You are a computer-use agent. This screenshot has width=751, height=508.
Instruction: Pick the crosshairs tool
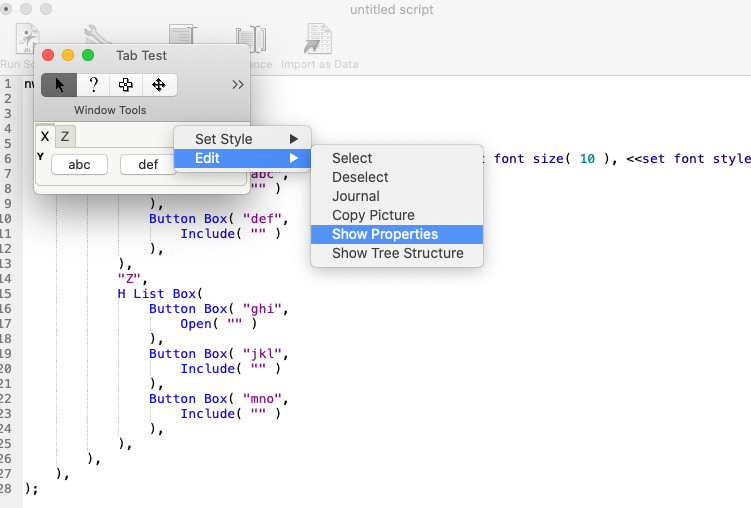coord(126,85)
